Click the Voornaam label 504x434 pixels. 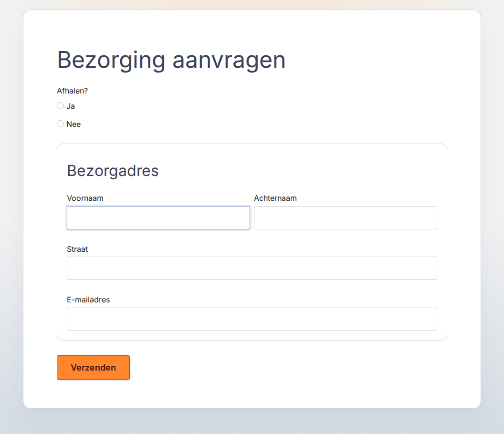(85, 198)
